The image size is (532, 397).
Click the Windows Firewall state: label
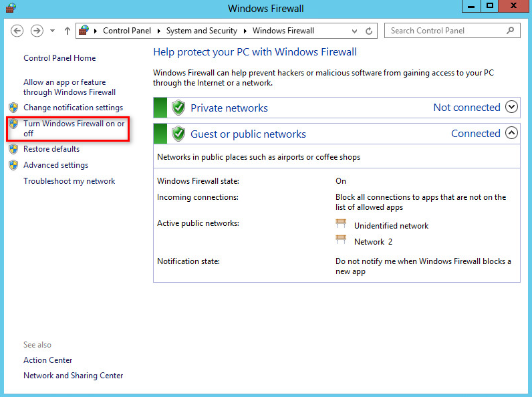[x=198, y=181]
